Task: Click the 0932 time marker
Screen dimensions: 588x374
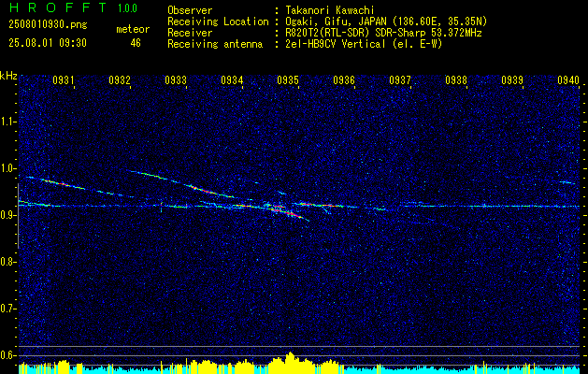Action: point(120,79)
